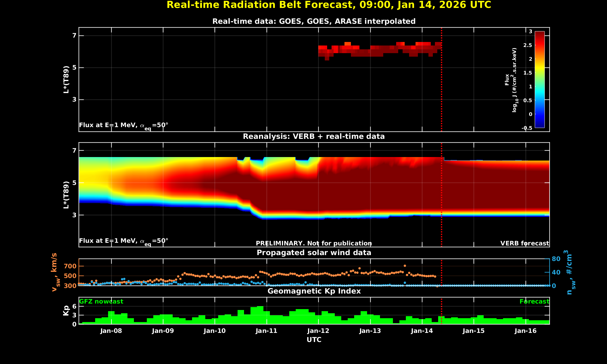Image resolution: width=607 pixels, height=364 pixels.
Task: Click the "GFZ nowcast" label
Action: click(101, 301)
